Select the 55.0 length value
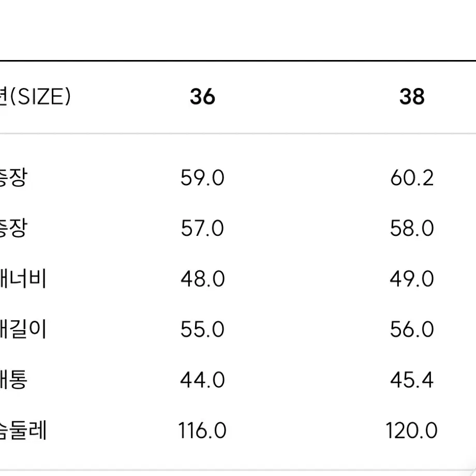The width and height of the screenshot is (476, 476). click(x=202, y=330)
